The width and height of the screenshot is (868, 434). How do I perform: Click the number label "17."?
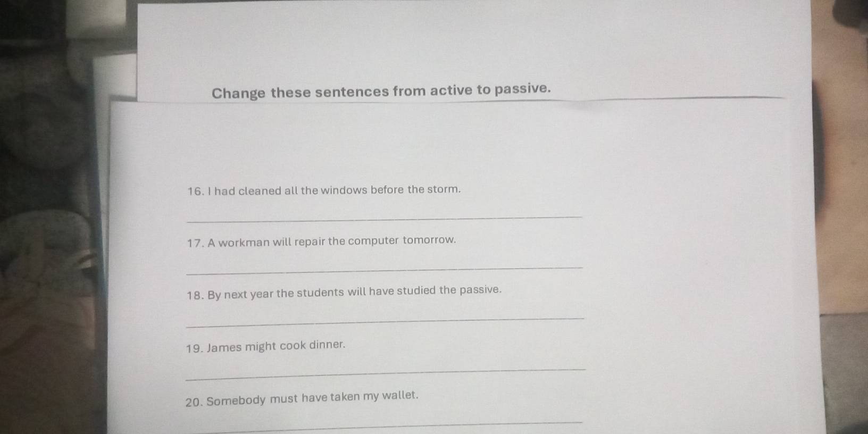click(196, 243)
